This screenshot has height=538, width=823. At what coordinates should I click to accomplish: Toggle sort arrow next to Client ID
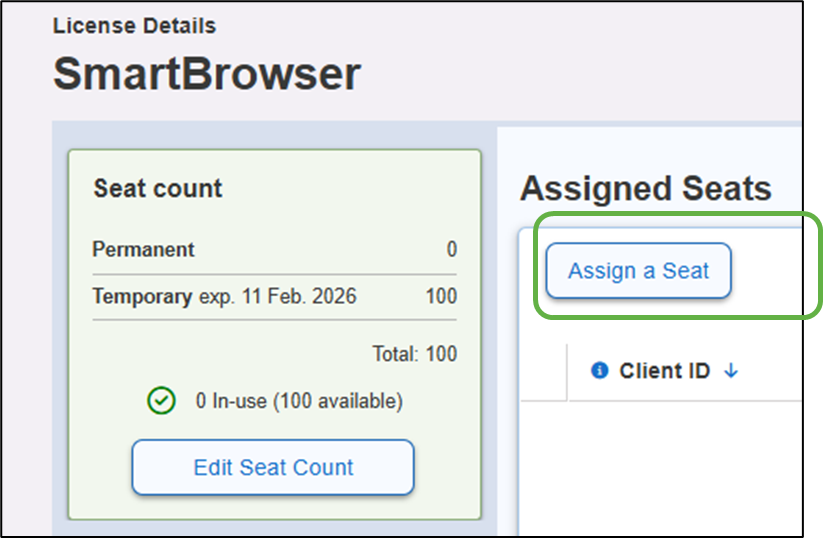point(731,371)
